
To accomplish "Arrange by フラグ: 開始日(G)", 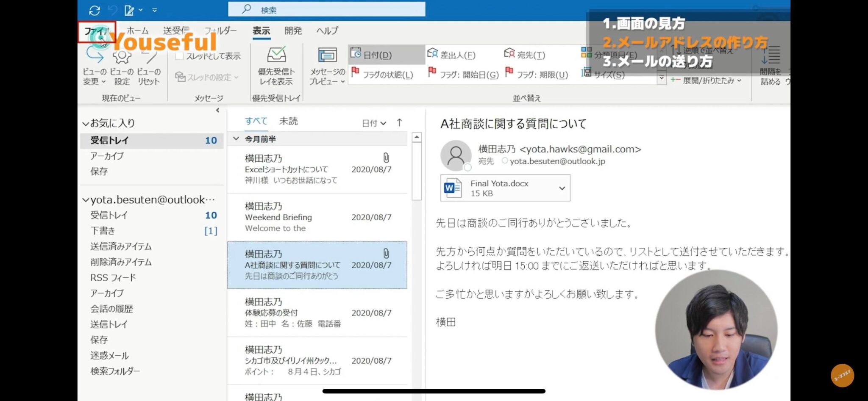I will [x=464, y=75].
